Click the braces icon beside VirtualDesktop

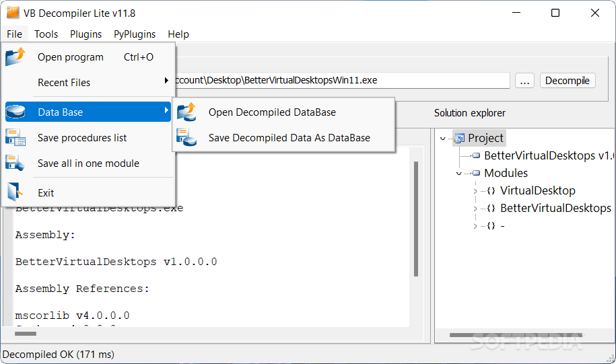tap(491, 191)
